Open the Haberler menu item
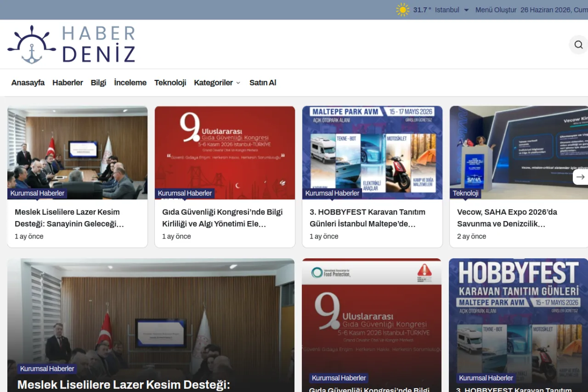 click(68, 83)
